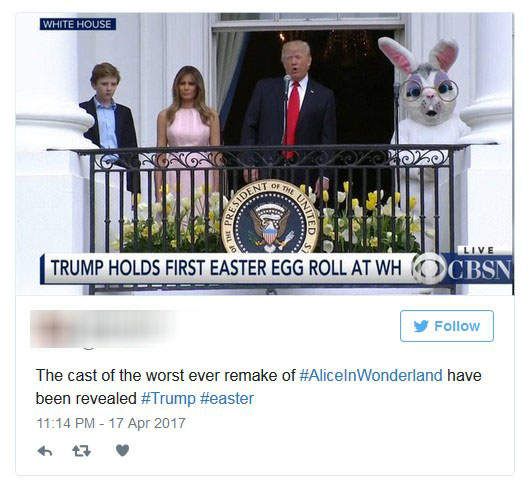The image size is (532, 490).
Task: Click the LIVE badge above CBSN
Action: click(479, 250)
